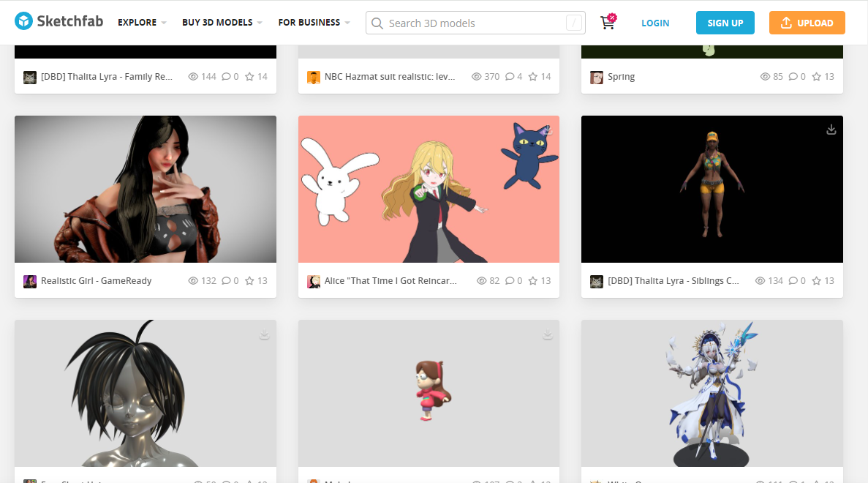
Task: Click author avatar on Alice card
Action: coord(313,281)
